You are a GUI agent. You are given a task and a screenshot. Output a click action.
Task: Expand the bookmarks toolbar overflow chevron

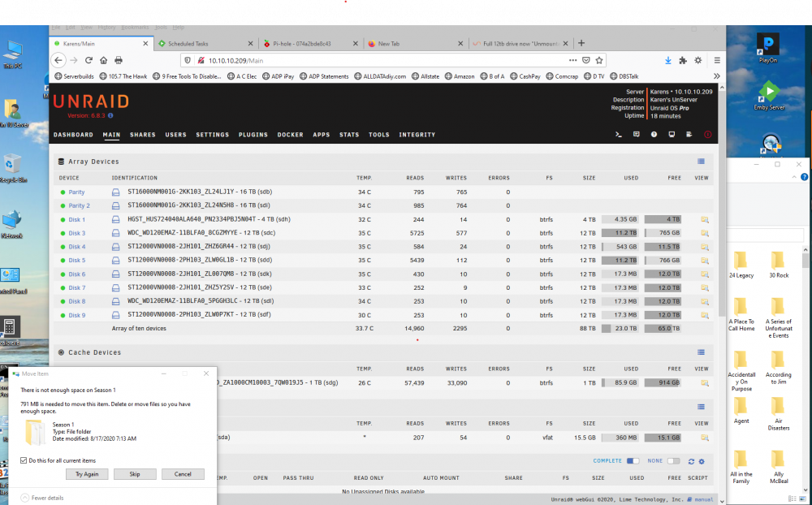pyautogui.click(x=717, y=76)
